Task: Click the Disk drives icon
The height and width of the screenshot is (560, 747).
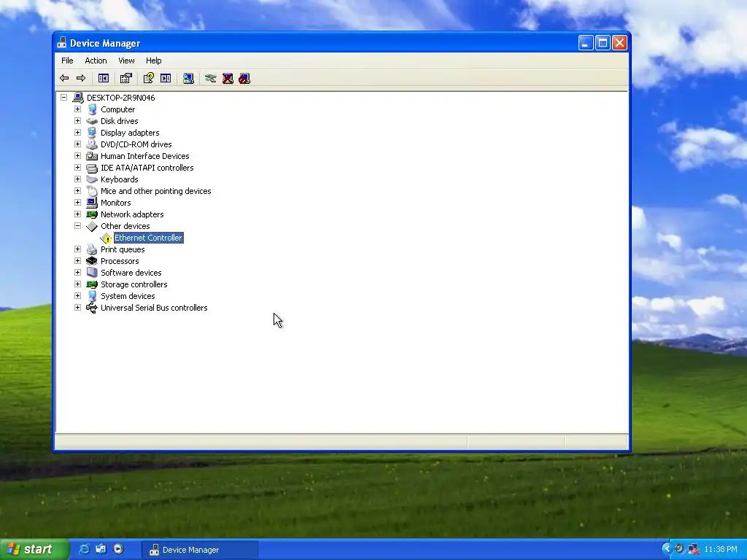Action: pos(92,121)
